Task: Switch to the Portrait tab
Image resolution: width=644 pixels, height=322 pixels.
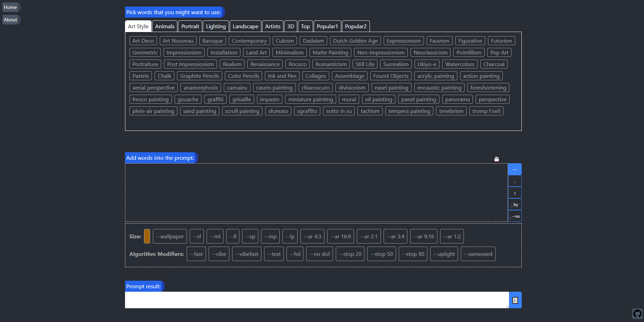Action: pos(190,26)
